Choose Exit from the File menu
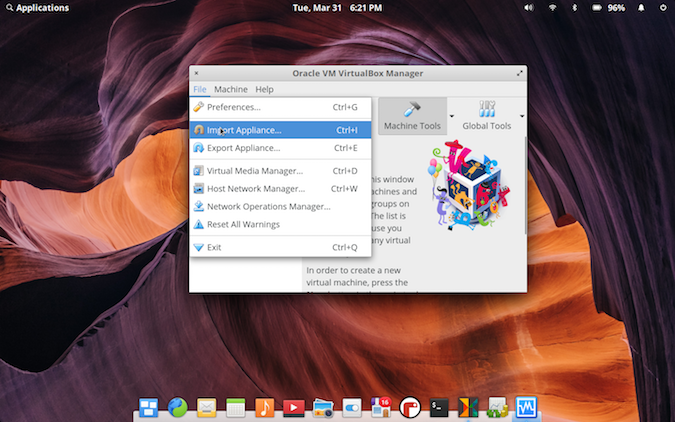675x422 pixels. 280,247
